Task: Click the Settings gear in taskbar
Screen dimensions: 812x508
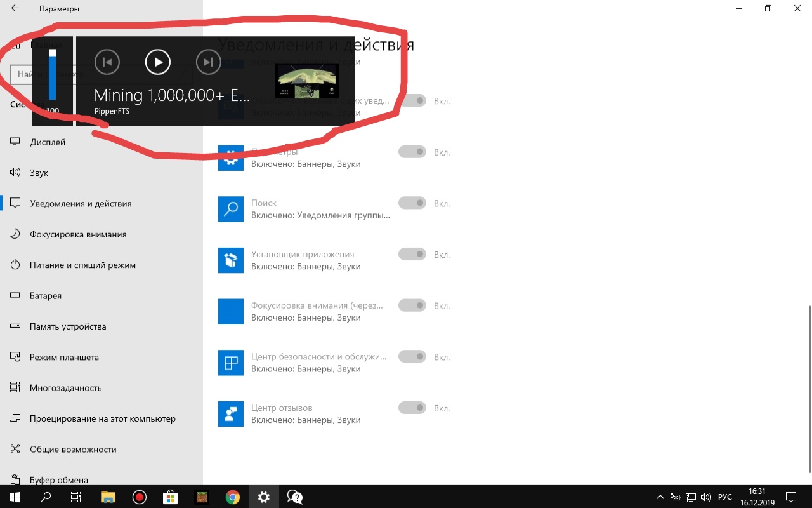Action: click(263, 497)
